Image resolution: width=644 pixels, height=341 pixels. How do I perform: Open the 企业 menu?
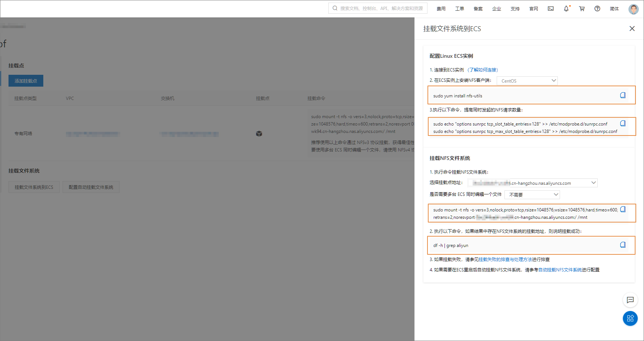click(496, 9)
